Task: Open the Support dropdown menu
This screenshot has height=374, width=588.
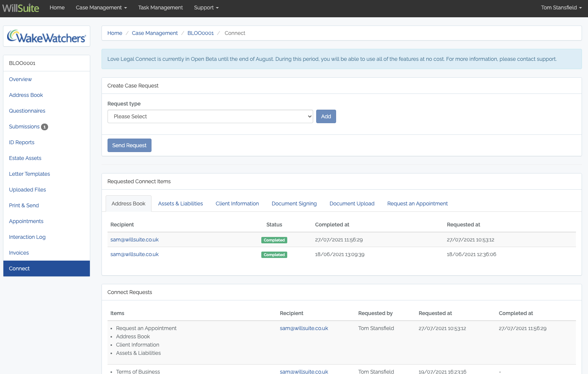Action: (x=206, y=8)
